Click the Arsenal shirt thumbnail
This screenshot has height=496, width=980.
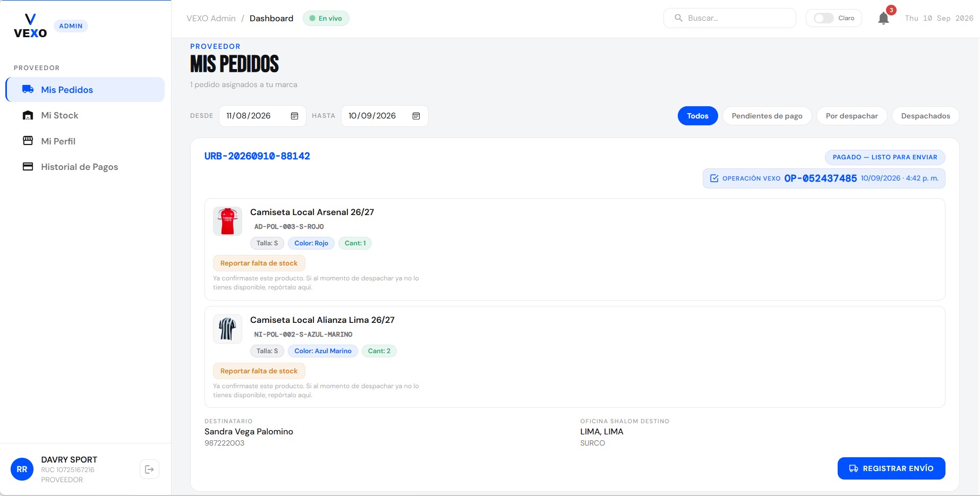(227, 221)
